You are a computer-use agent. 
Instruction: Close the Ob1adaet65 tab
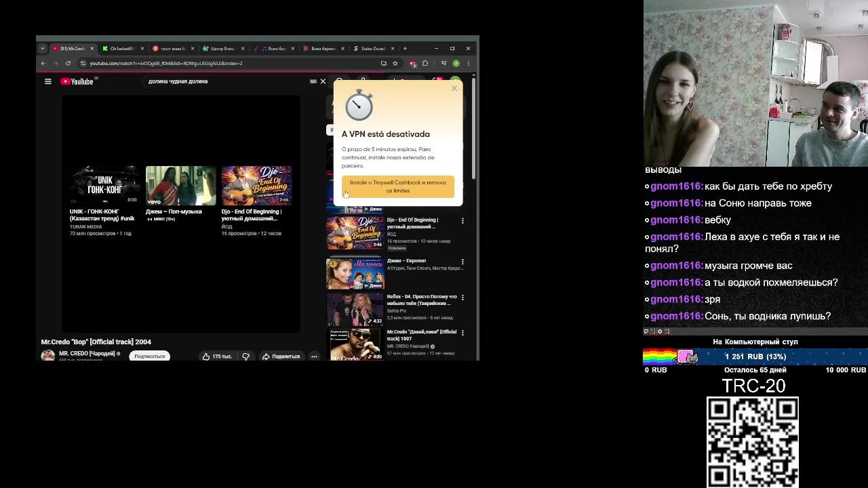[142, 48]
